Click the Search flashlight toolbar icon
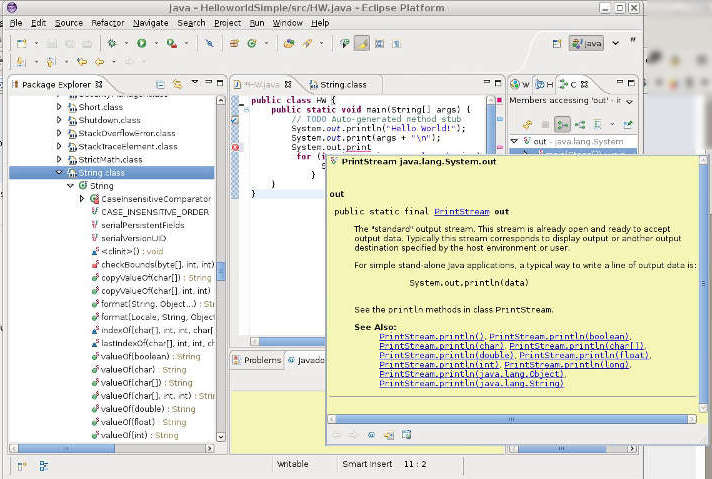The width and height of the screenshot is (712, 479). [x=308, y=44]
